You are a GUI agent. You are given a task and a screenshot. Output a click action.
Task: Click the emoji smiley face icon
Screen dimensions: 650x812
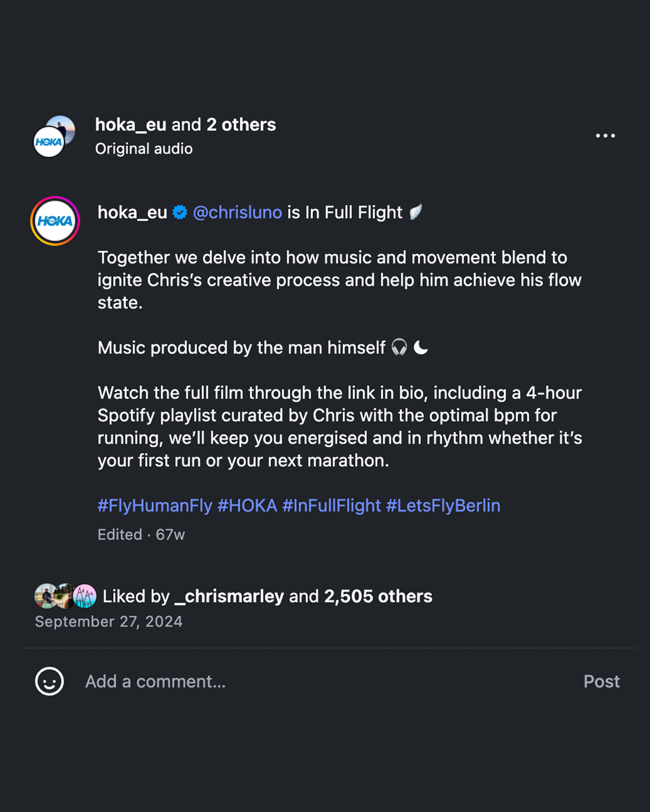click(x=49, y=681)
